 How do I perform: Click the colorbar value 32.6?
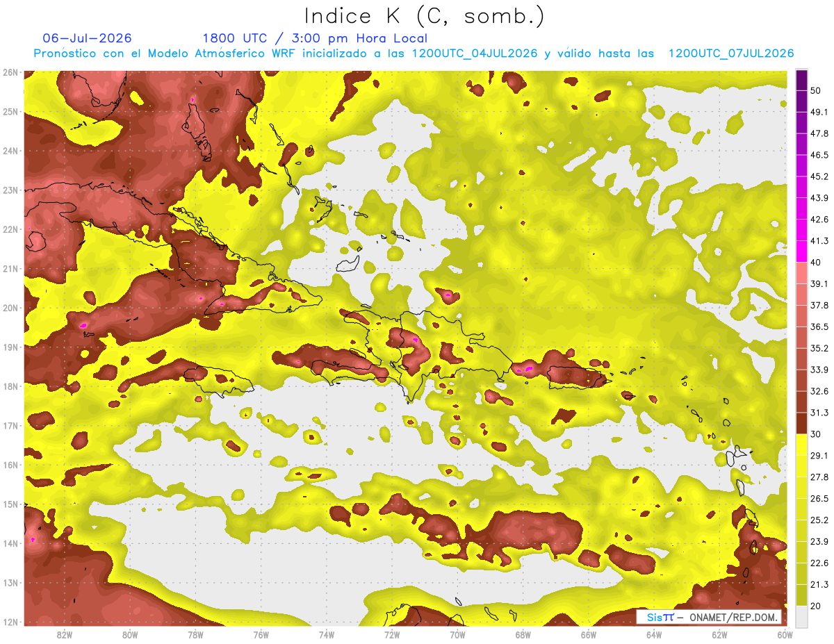[x=819, y=391]
